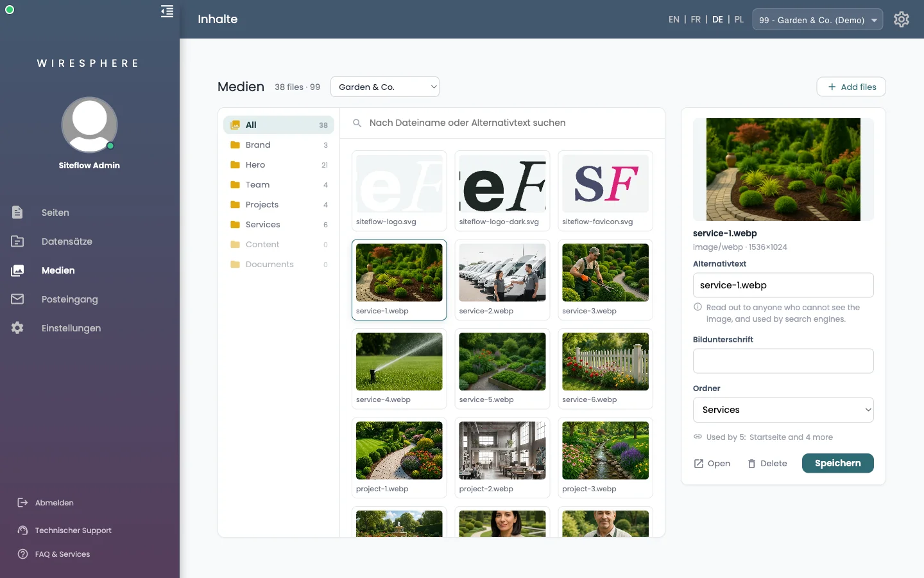924x578 pixels.
Task: Switch language to EN
Action: coord(674,20)
